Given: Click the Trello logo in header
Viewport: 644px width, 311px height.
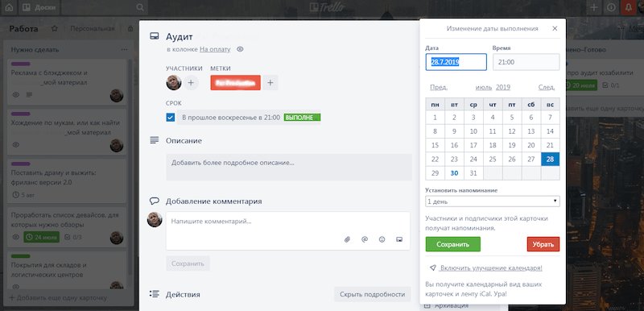Looking at the screenshot, I should click(x=327, y=7).
